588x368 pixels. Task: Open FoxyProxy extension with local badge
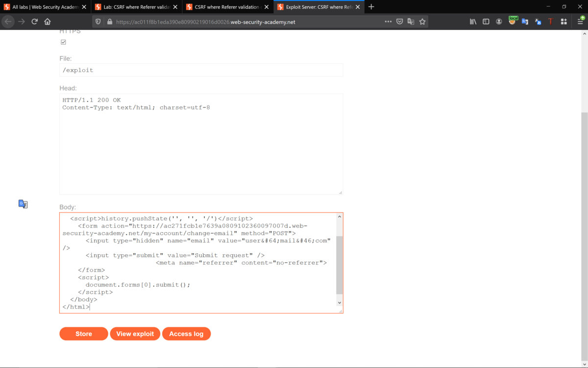point(513,21)
